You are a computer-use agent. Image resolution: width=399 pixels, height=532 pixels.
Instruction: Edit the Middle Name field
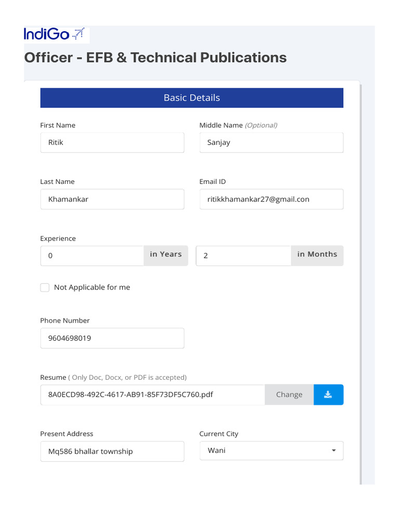(x=271, y=142)
